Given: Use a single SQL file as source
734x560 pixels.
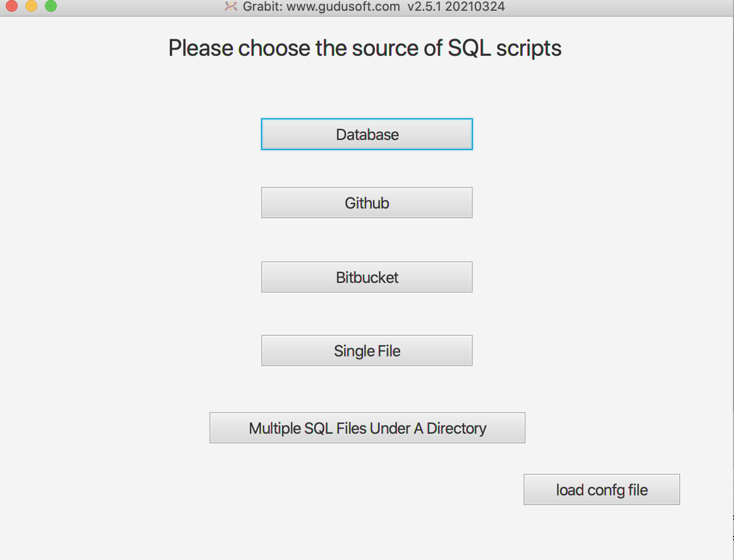Looking at the screenshot, I should [x=367, y=350].
